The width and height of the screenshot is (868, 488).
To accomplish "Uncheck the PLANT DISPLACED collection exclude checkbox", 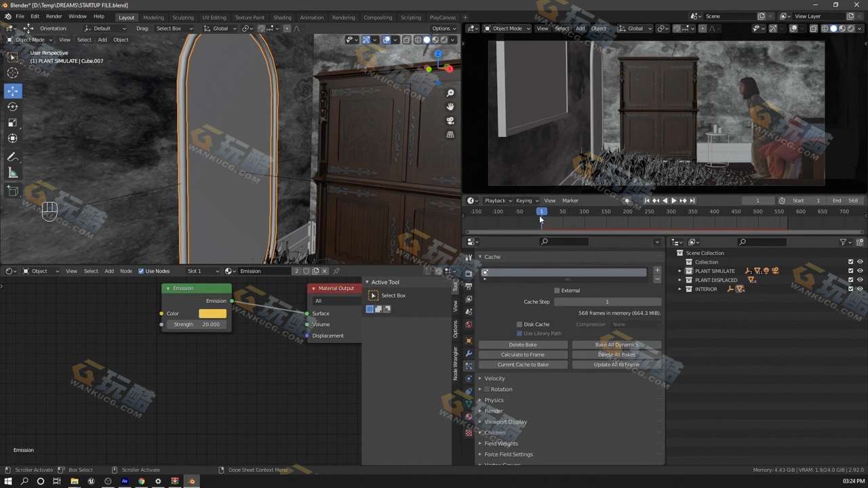I will [851, 280].
